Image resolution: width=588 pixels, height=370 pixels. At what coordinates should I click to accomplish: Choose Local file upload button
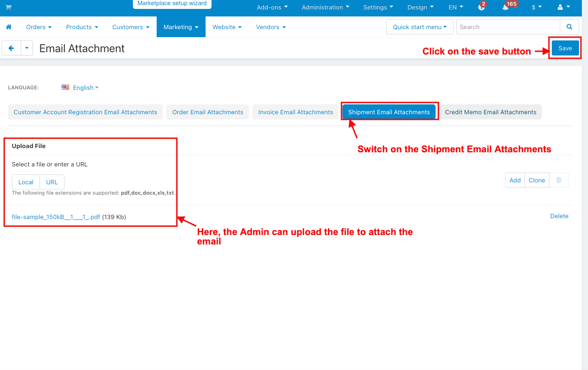pyautogui.click(x=26, y=182)
